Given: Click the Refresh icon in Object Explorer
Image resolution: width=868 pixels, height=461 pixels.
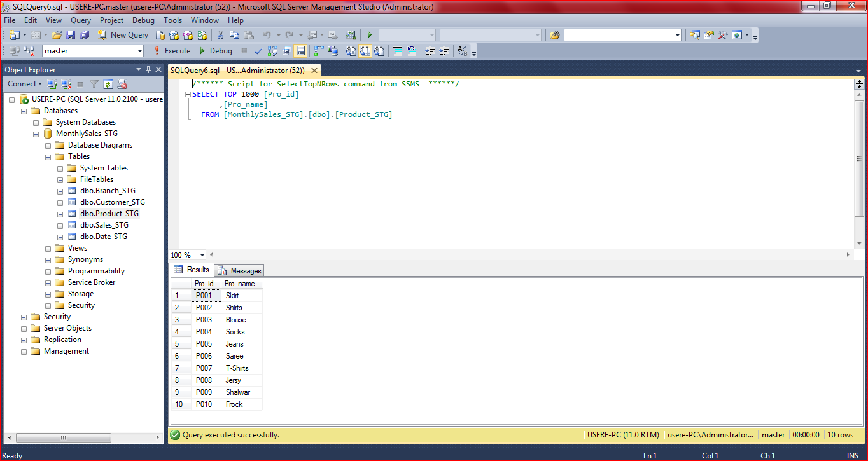Looking at the screenshot, I should 108,83.
